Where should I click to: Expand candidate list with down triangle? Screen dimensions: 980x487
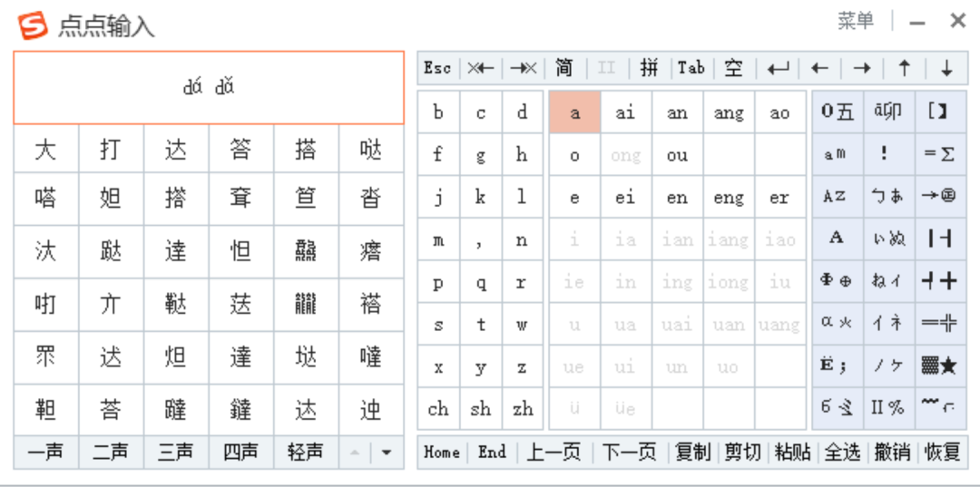(387, 452)
